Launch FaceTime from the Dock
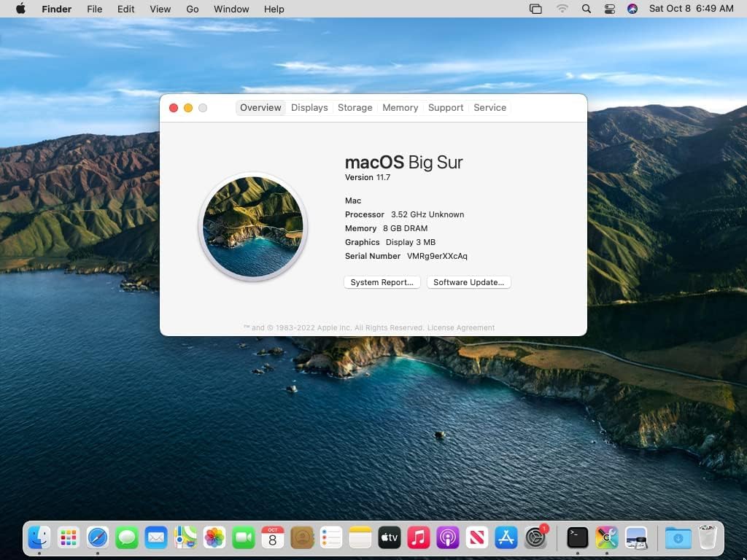Image resolution: width=747 pixels, height=560 pixels. coord(244,537)
